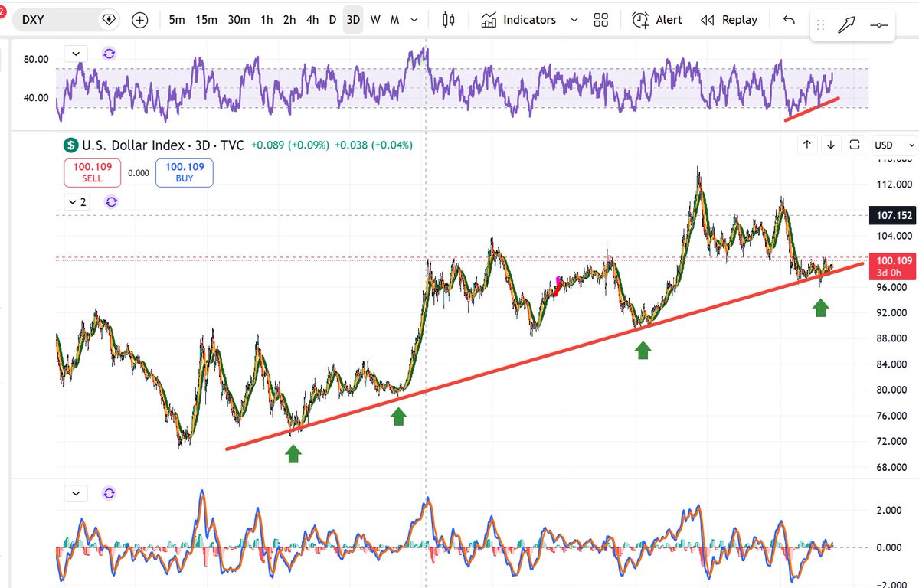Expand the timeframe list chevron after M
Viewport: 919px width, 588px height.
pos(414,20)
